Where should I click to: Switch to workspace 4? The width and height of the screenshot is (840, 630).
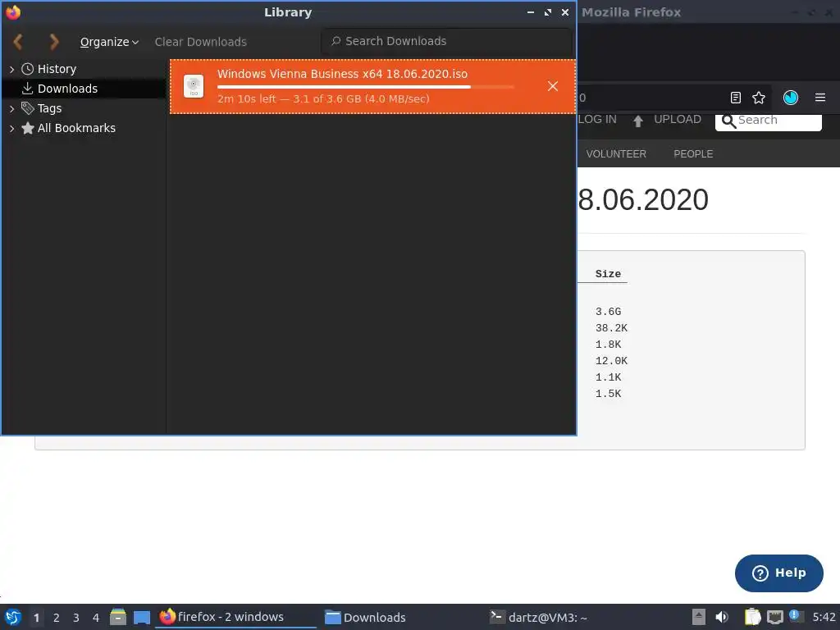point(96,618)
